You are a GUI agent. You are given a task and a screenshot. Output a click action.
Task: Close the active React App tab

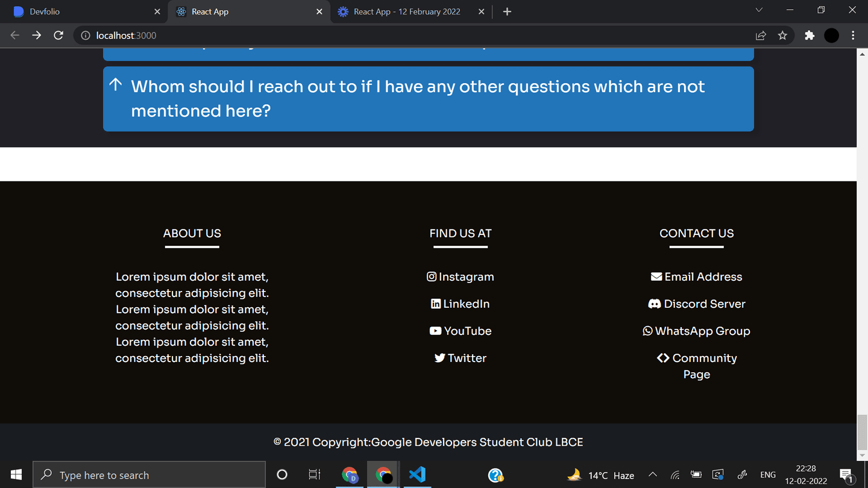(x=319, y=11)
